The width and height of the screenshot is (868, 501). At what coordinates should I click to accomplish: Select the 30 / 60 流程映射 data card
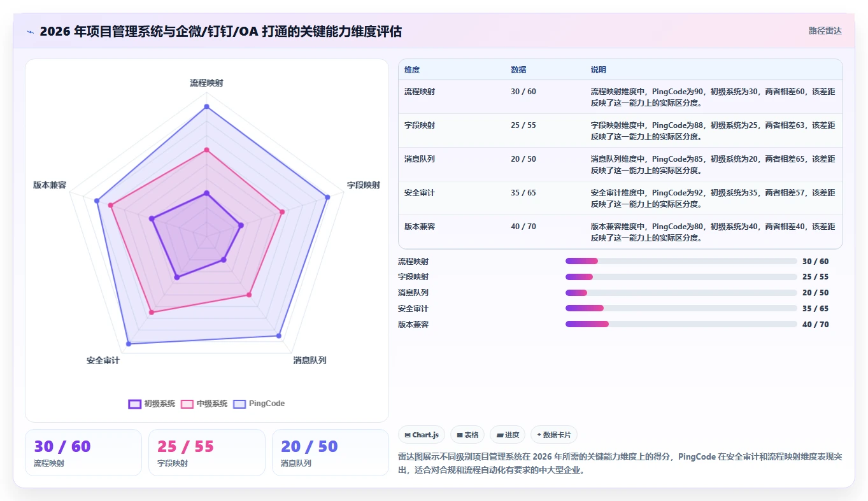point(83,453)
